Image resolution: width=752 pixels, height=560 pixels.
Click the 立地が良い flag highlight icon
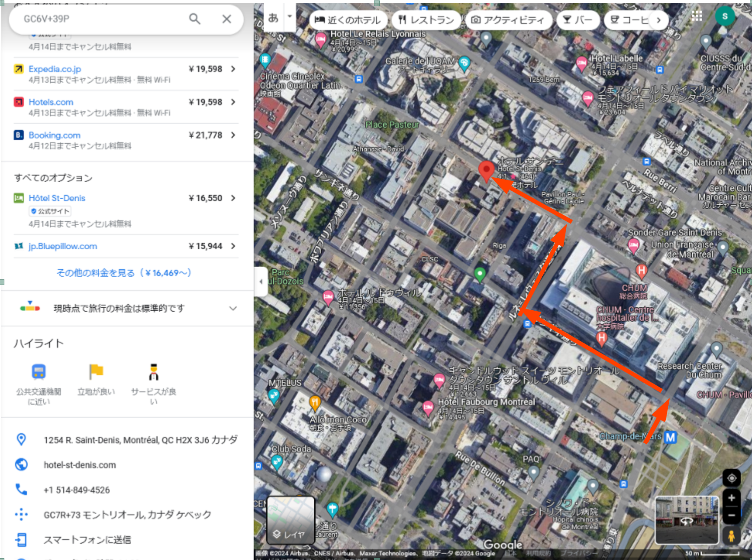point(96,372)
